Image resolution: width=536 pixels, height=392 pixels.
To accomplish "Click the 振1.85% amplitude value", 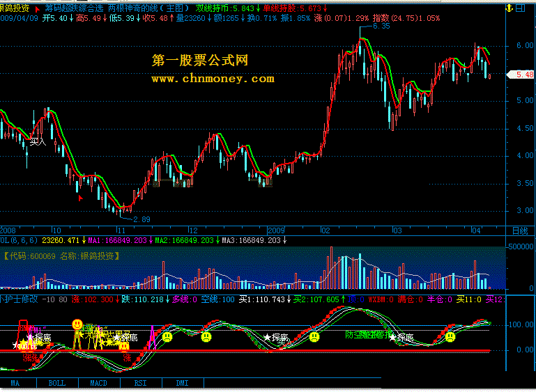I will [296, 18].
